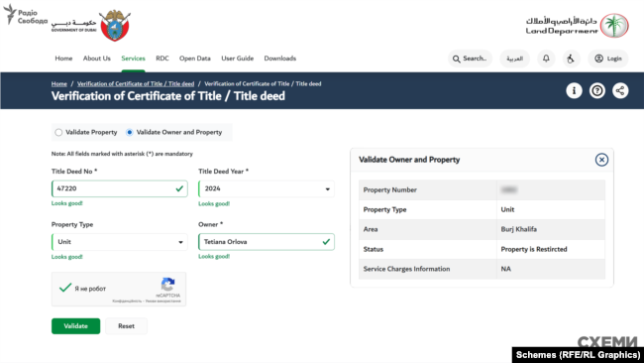The height and width of the screenshot is (363, 644).
Task: Click the reCAPTCHA privacy and terms links
Action: (147, 302)
